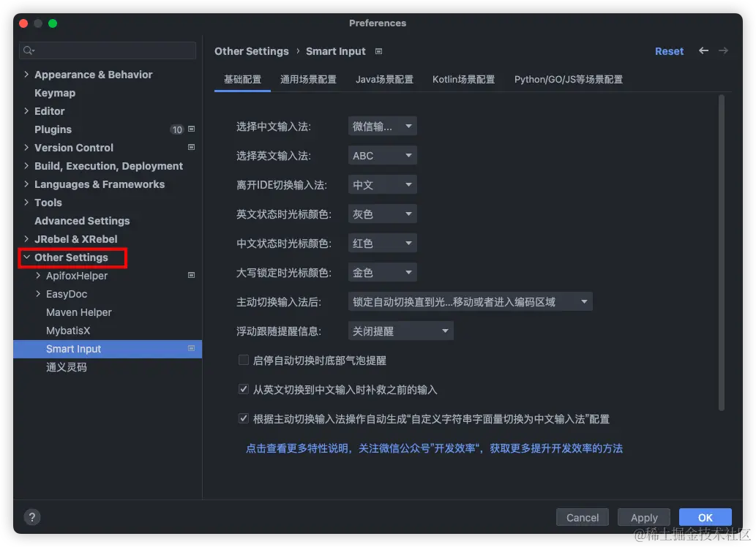
Task: Click the Cancel button
Action: [583, 518]
